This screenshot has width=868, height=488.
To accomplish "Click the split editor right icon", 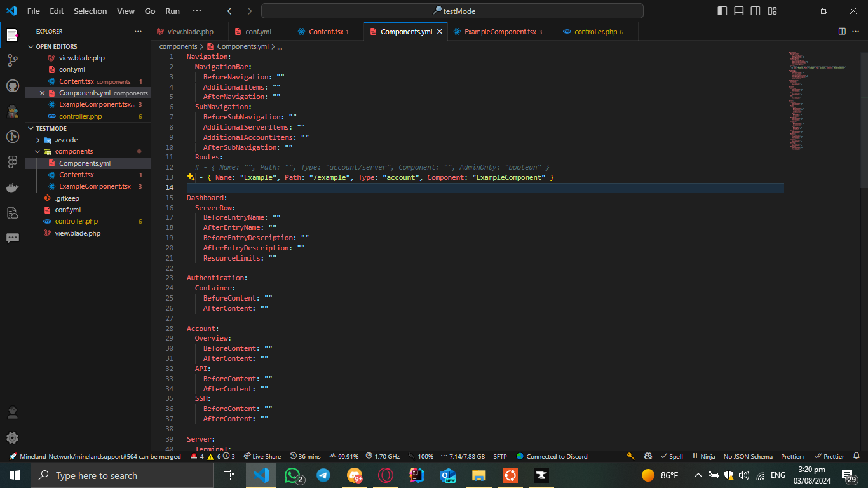I will (x=842, y=31).
